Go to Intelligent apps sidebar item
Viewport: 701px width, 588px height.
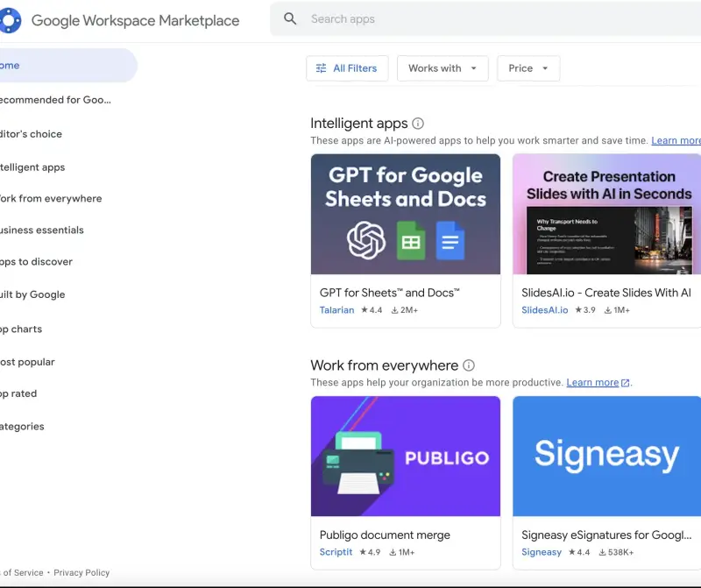pos(32,167)
